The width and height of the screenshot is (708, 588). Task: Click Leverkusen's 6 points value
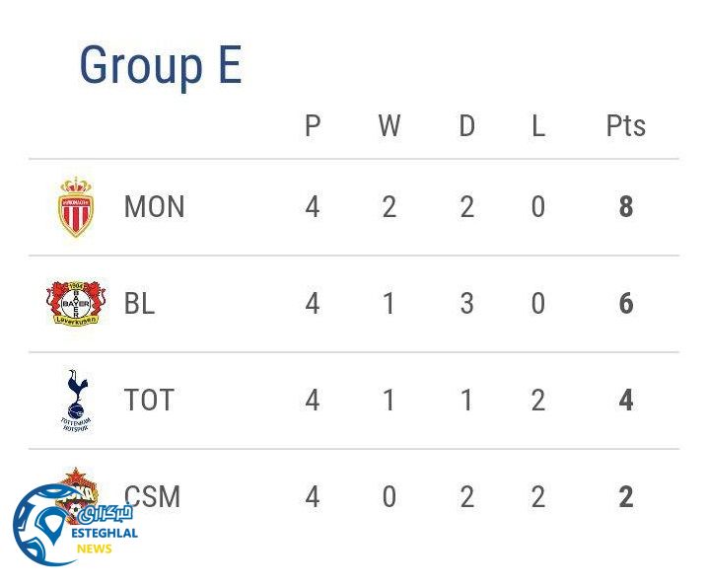[x=625, y=304]
